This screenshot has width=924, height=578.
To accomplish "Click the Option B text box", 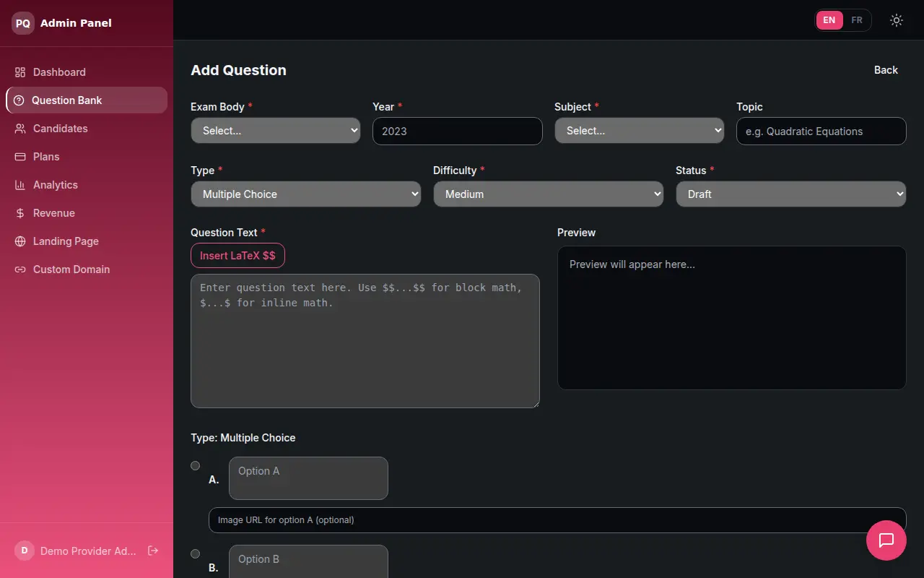I will [x=308, y=561].
